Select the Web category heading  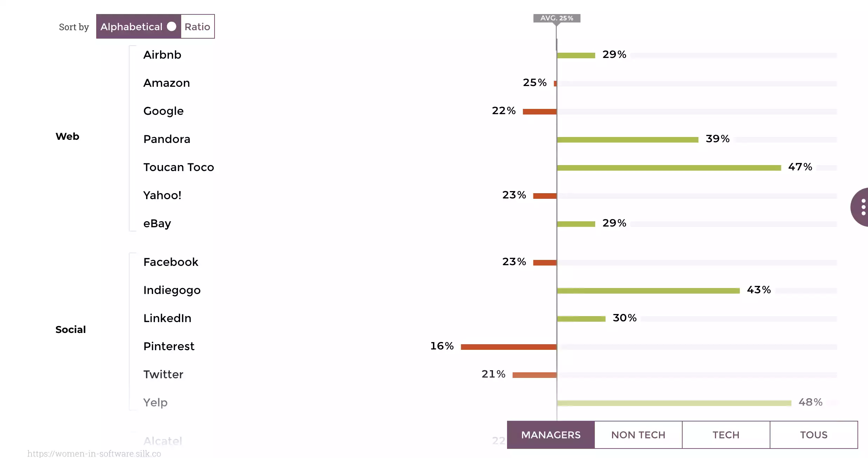click(x=67, y=136)
